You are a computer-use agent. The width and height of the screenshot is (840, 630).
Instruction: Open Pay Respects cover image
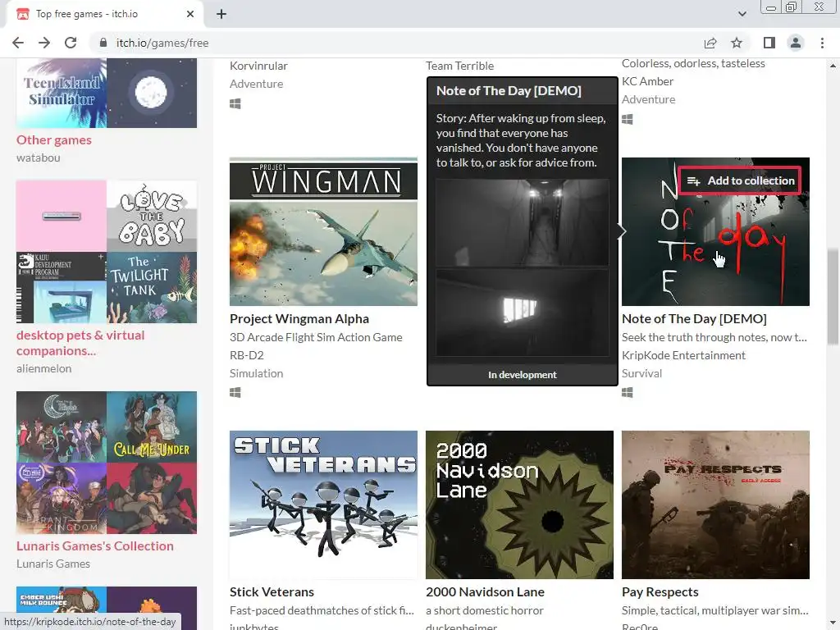click(715, 504)
